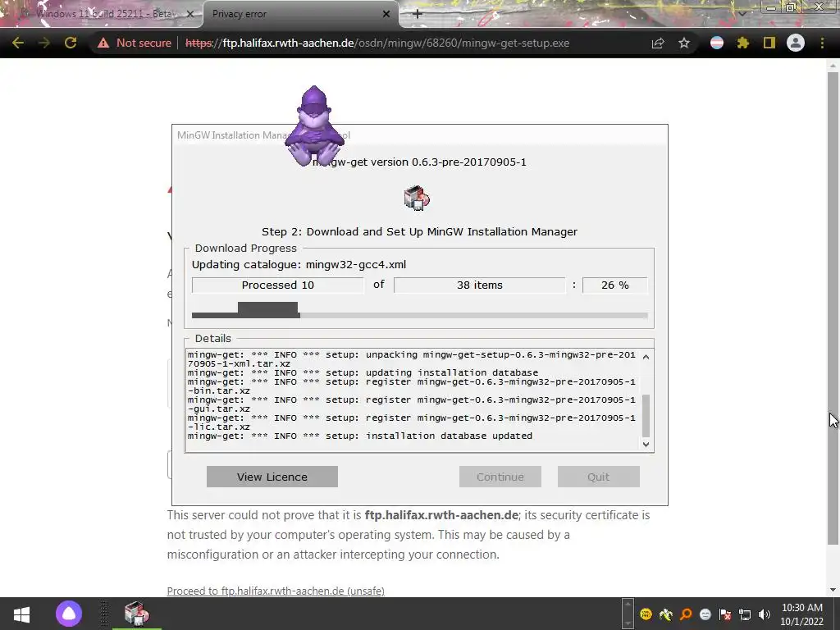Screen dimensions: 840x630
Task: Open Action Center flag tray icon
Action: (x=725, y=614)
